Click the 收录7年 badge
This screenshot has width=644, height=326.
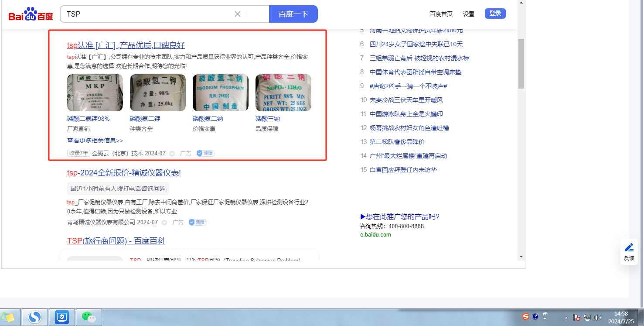pos(78,153)
